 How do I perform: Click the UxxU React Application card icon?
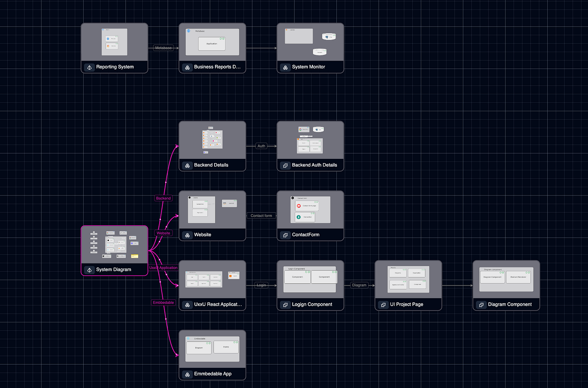187,305
